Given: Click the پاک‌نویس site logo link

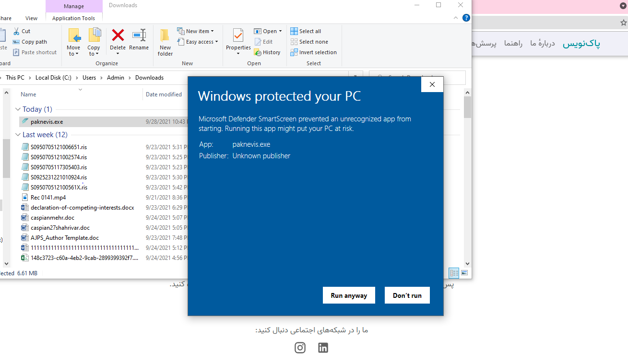Looking at the screenshot, I should pyautogui.click(x=581, y=44).
